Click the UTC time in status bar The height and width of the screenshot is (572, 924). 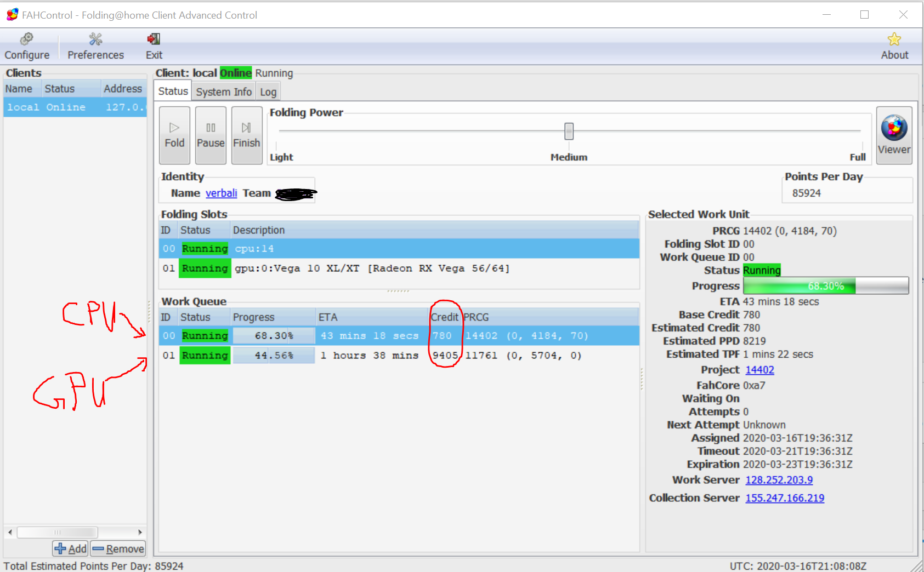(798, 565)
